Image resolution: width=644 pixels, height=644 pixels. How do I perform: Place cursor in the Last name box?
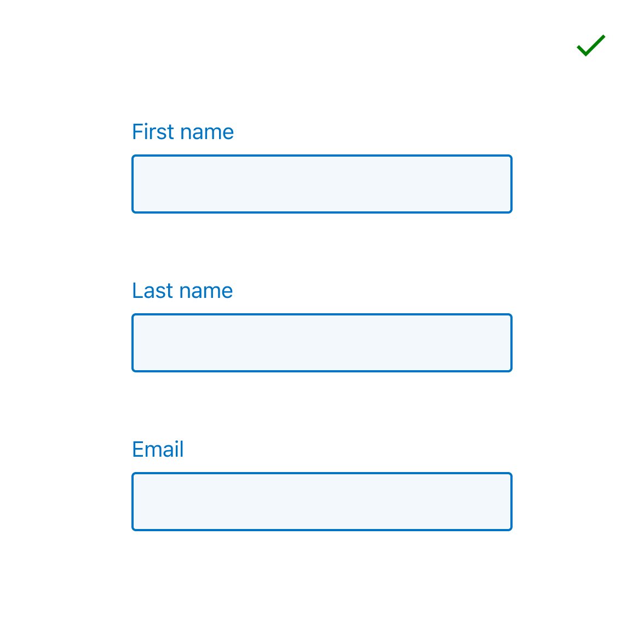[x=322, y=343]
